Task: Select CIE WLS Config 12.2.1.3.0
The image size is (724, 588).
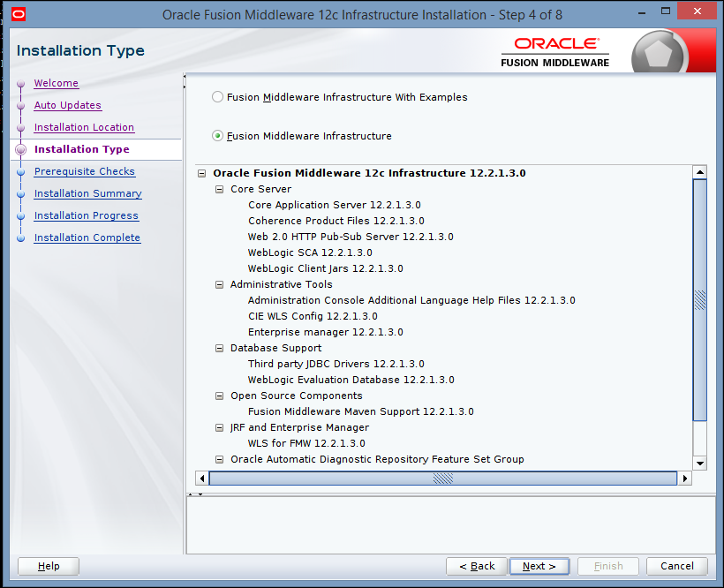Action: [x=313, y=317]
